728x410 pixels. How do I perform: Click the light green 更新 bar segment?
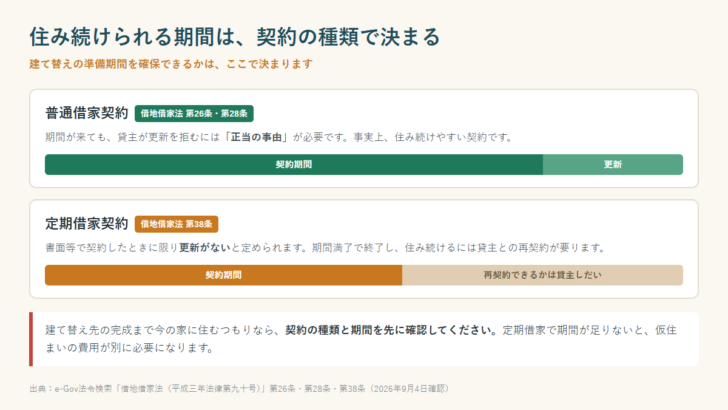[613, 165]
